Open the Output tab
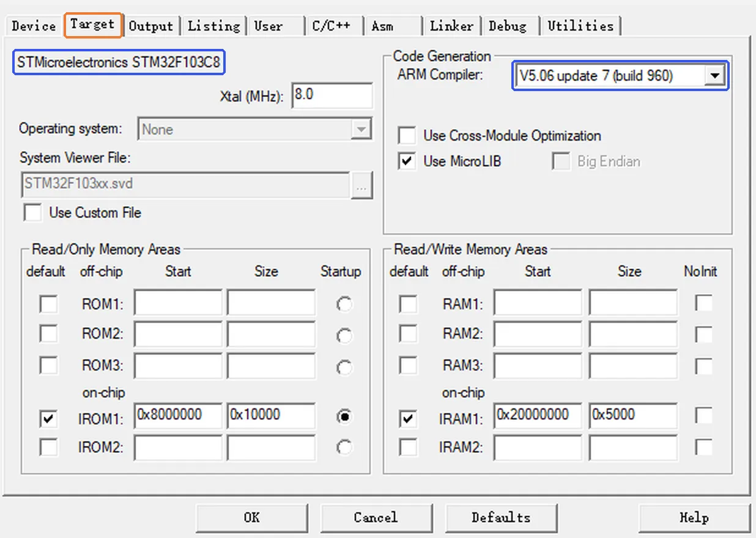 tap(151, 26)
